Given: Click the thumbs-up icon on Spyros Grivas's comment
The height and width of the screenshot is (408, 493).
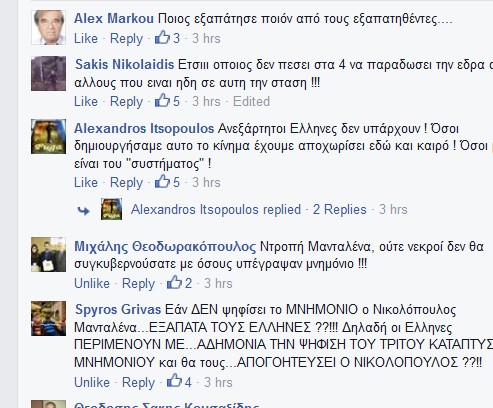Looking at the screenshot, I should pos(174,381).
